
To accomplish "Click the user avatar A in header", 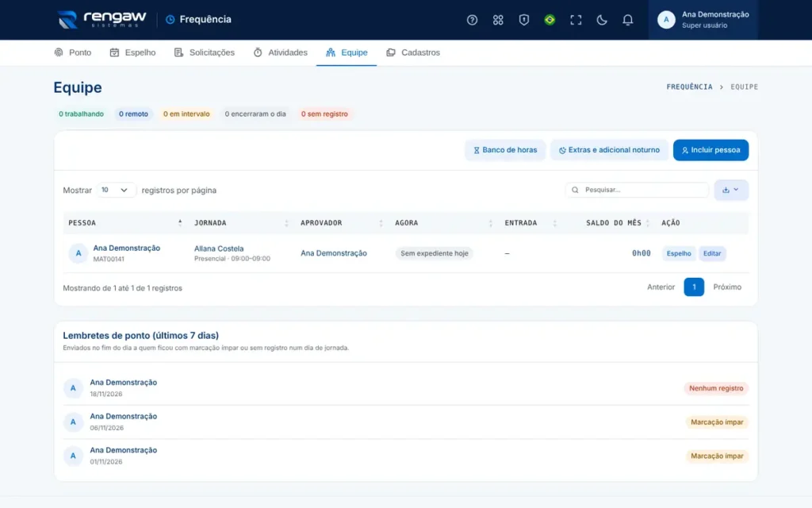I will tap(666, 20).
